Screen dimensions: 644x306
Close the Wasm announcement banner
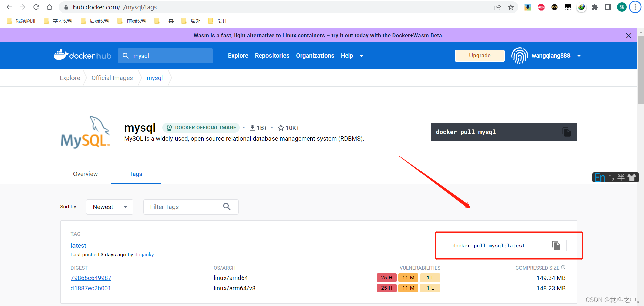[629, 36]
